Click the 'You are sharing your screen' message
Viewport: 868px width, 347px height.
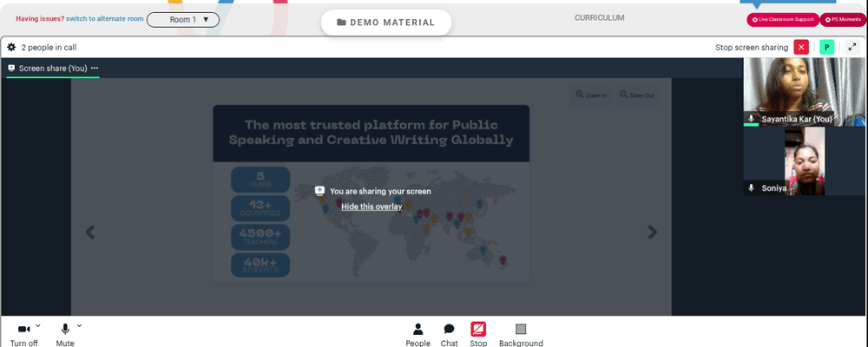[380, 192]
